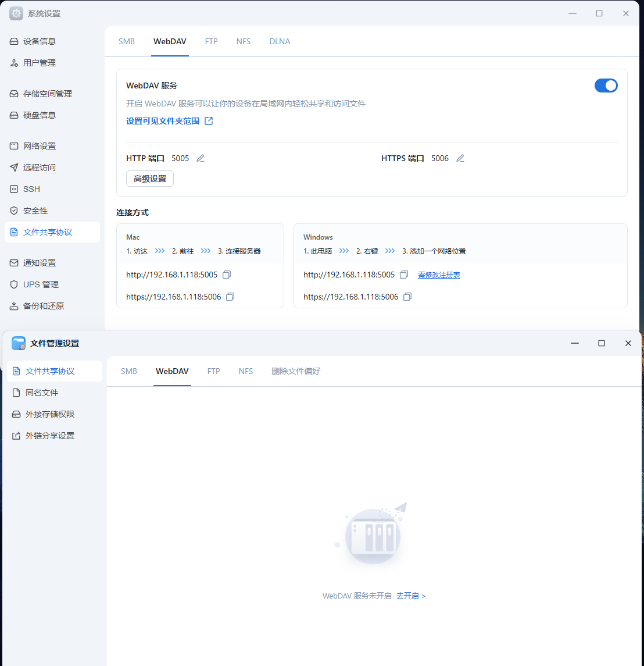Open 同名文件 in 文件管理设置 sidebar
This screenshot has width=644, height=666.
click(54, 393)
